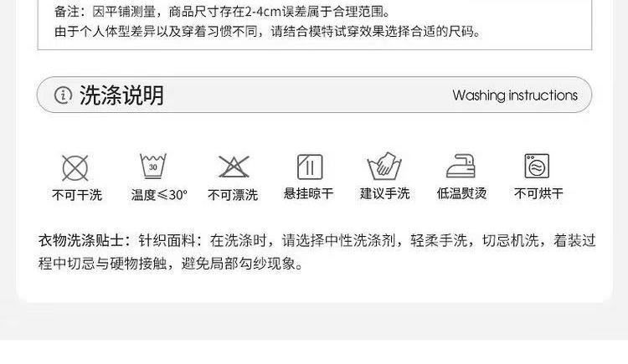Select the 30-degree wash tub icon
The image size is (628, 364).
click(x=153, y=166)
